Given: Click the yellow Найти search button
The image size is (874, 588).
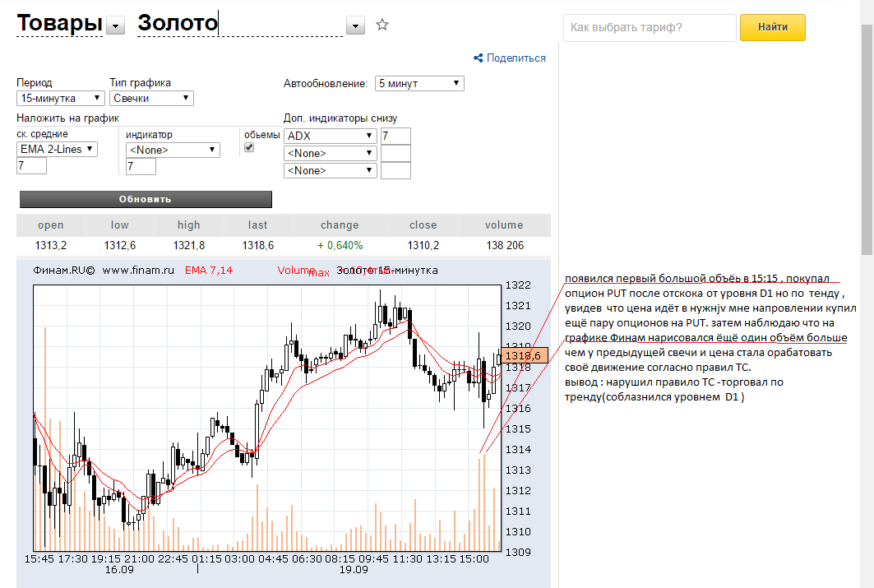Looking at the screenshot, I should coord(772,27).
